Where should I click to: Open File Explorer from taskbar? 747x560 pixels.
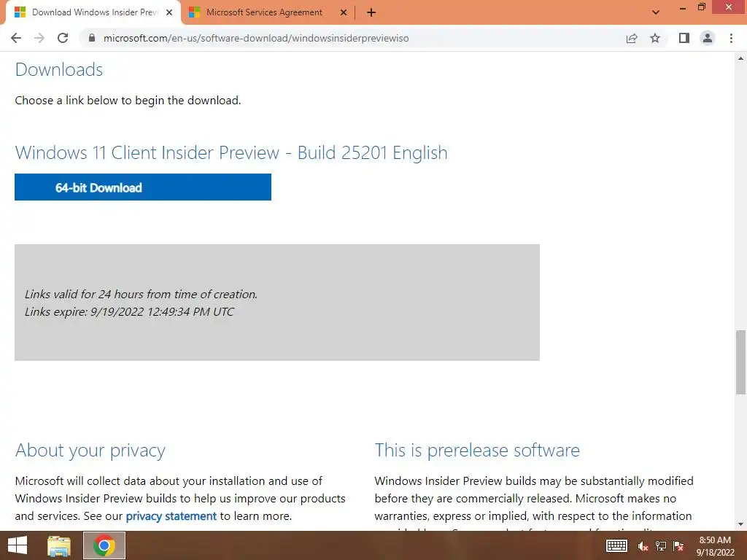[x=59, y=545]
